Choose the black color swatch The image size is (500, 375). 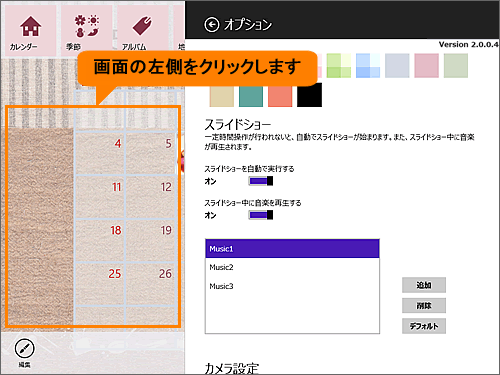point(310,95)
